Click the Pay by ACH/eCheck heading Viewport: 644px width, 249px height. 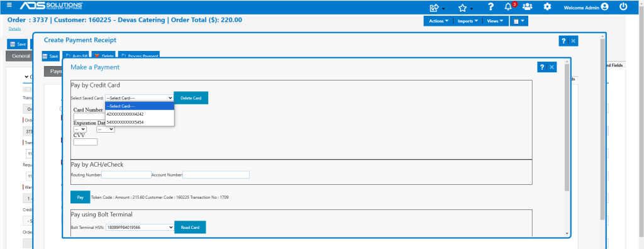point(97,165)
